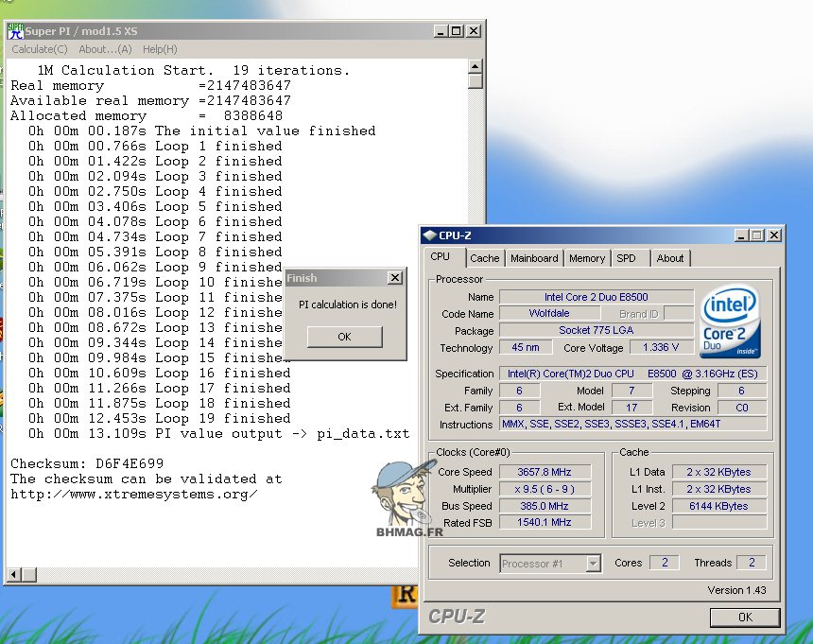The height and width of the screenshot is (644, 813).
Task: Select the CPU tab in CPU-Z
Action: pos(441,256)
